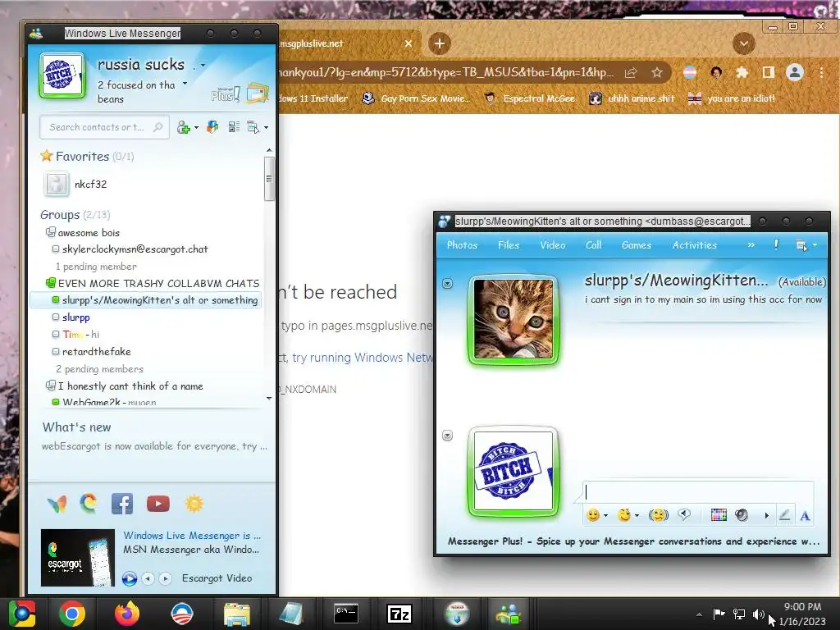Screen dimensions: 840x630
Task: Open the Chrome three-dot menu
Action: [x=821, y=72]
